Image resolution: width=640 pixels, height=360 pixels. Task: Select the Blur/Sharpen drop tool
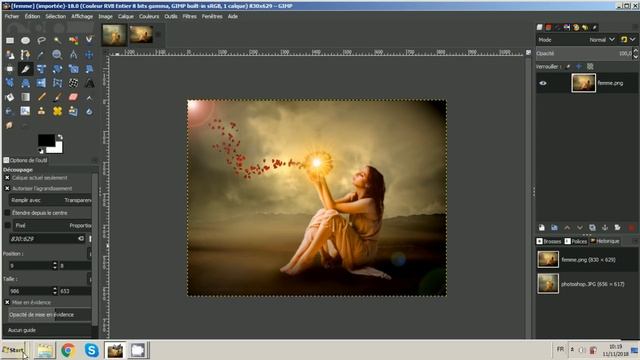tap(89, 111)
